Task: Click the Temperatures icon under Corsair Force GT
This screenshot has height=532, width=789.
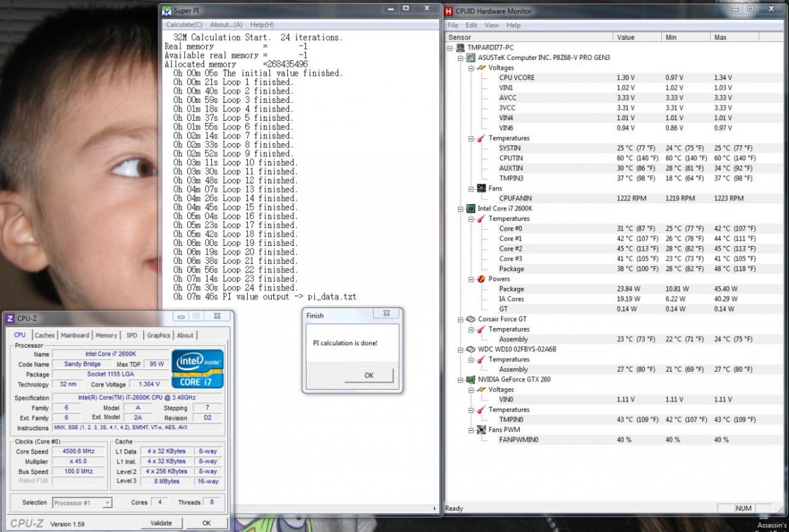Action: pos(481,329)
